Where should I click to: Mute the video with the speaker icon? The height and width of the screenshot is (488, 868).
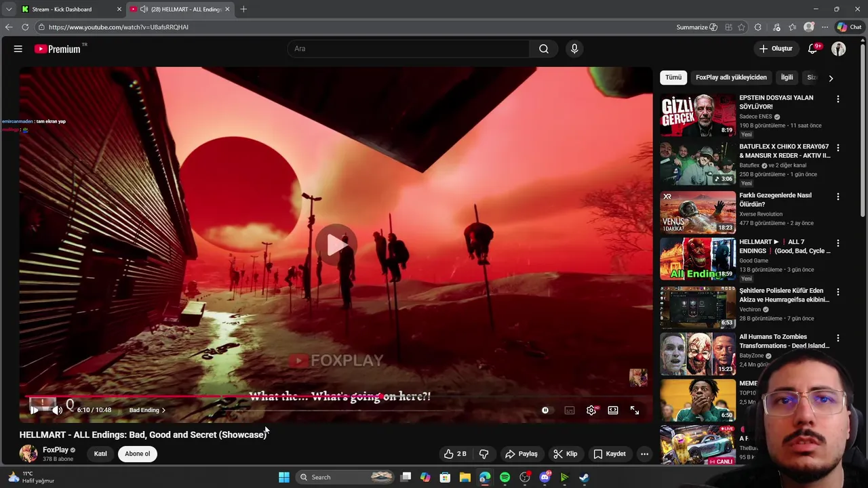57,410
